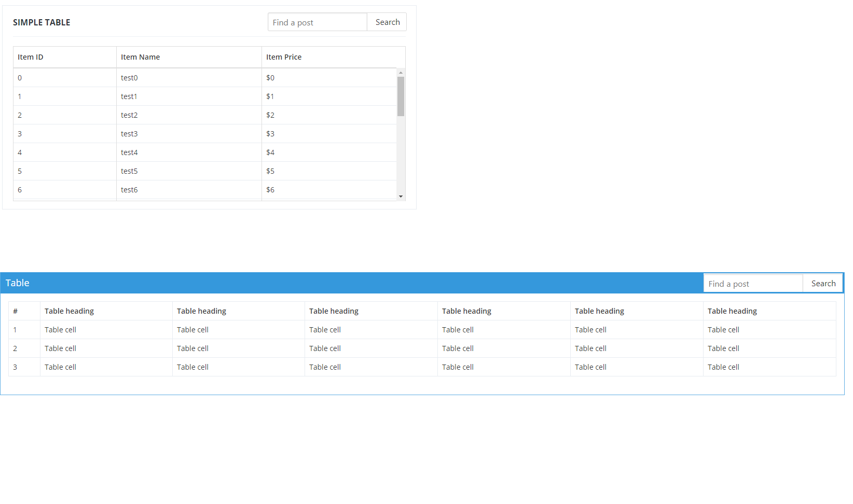
Task: Click the Search button in the Table panel
Action: click(822, 283)
